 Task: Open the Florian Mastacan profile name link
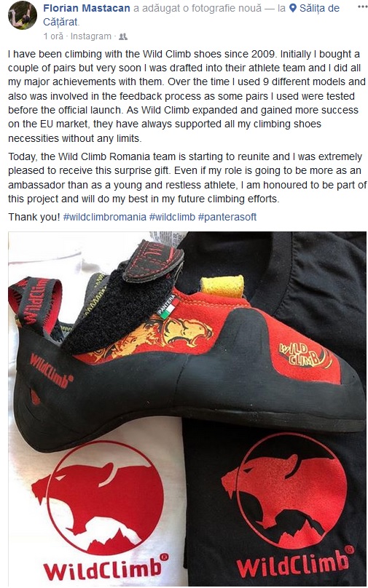coord(87,8)
